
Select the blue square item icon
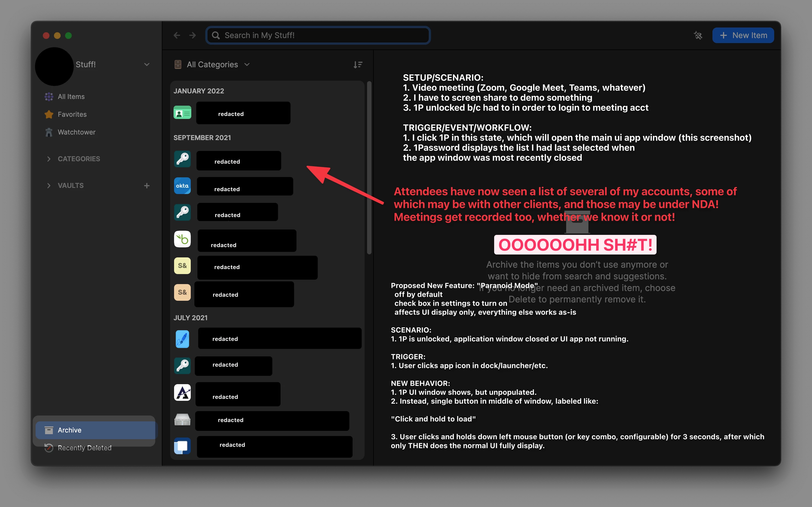point(182,446)
